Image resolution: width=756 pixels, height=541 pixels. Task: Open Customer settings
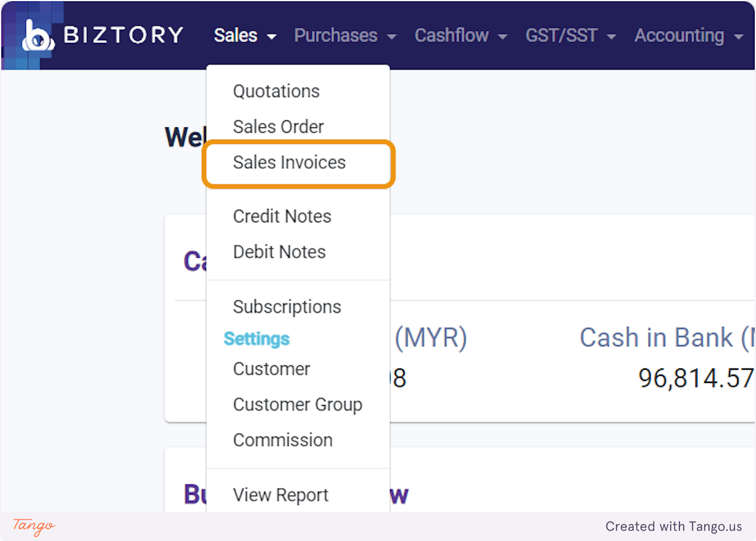coord(272,369)
